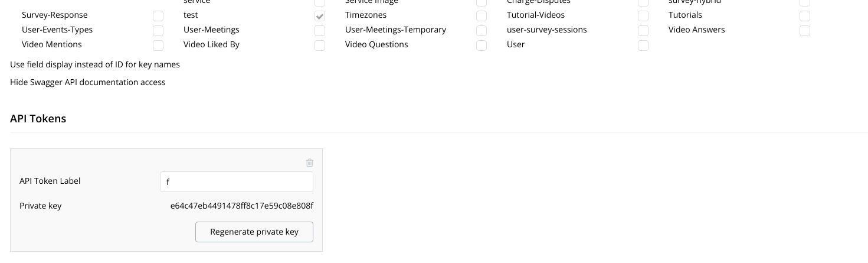Click the Use field display instead of ID label
This screenshot has width=868, height=263.
95,64
